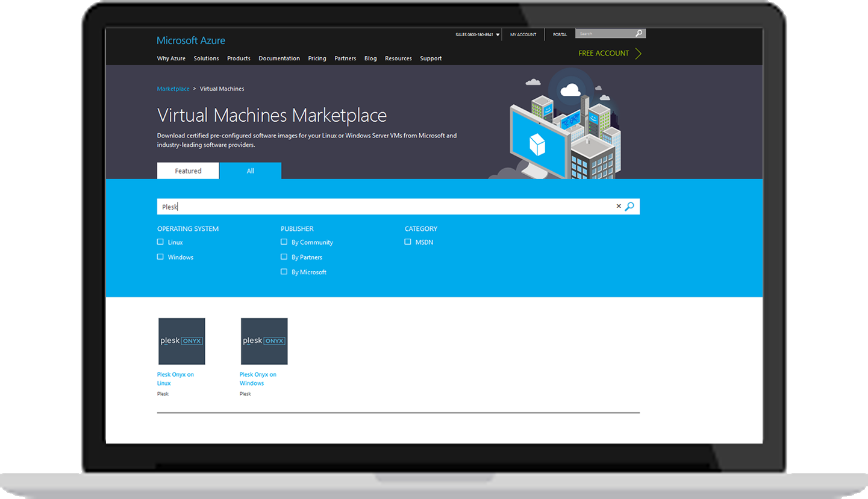The image size is (868, 499).
Task: Tick the By Community publisher checkbox
Action: [284, 242]
